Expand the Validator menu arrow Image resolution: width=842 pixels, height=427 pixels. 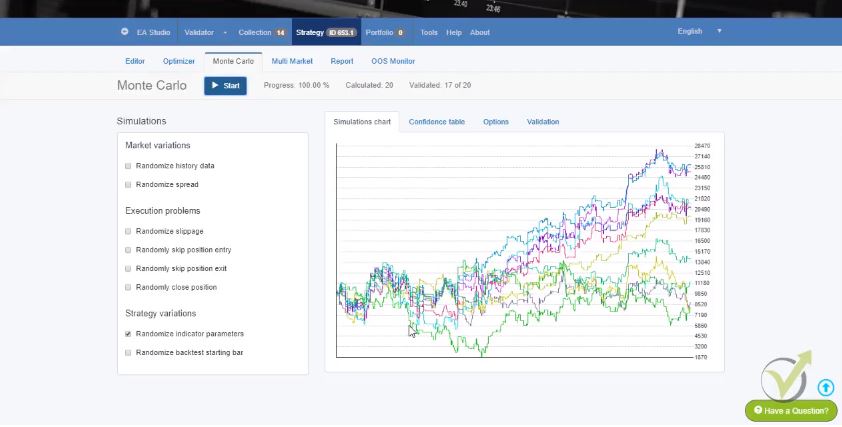[225, 32]
